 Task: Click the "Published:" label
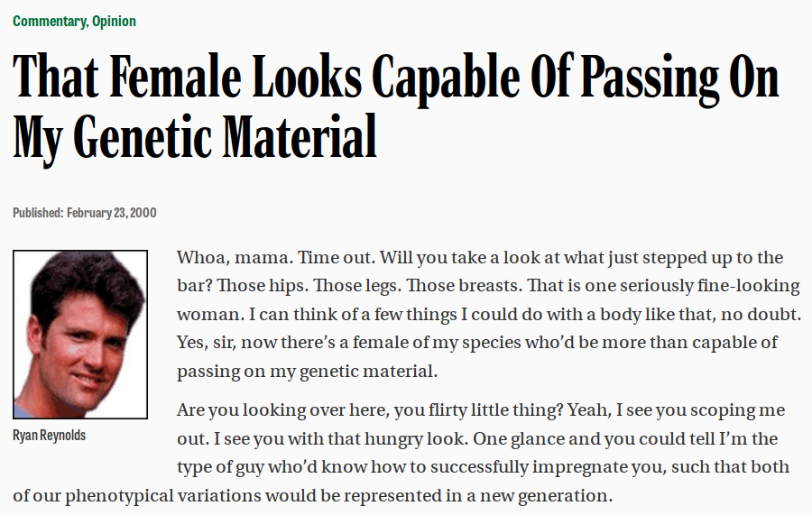(x=38, y=213)
